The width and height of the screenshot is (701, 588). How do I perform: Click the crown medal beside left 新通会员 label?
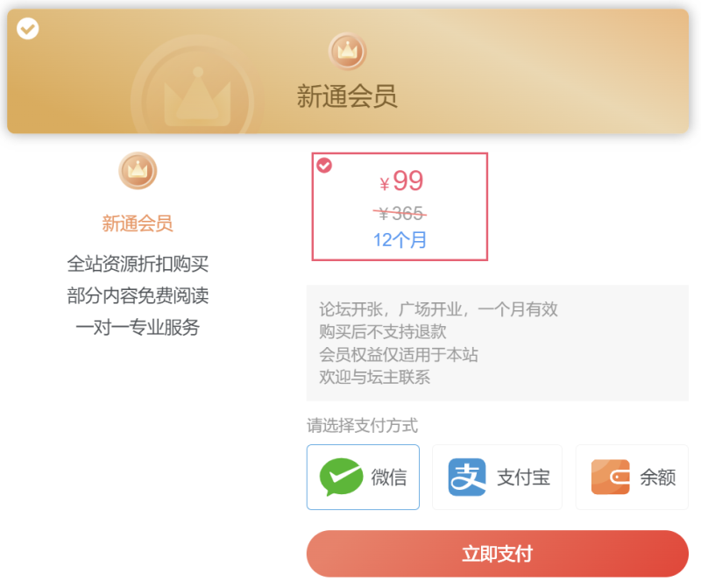pos(136,171)
